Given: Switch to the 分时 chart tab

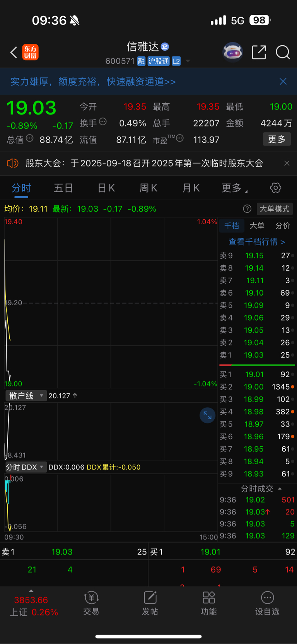Looking at the screenshot, I should tap(21, 188).
